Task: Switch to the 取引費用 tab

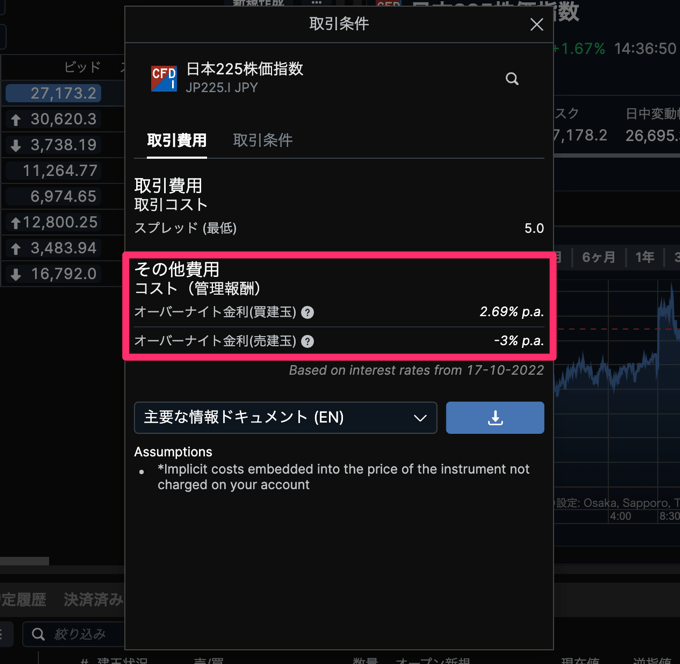Action: [x=177, y=140]
